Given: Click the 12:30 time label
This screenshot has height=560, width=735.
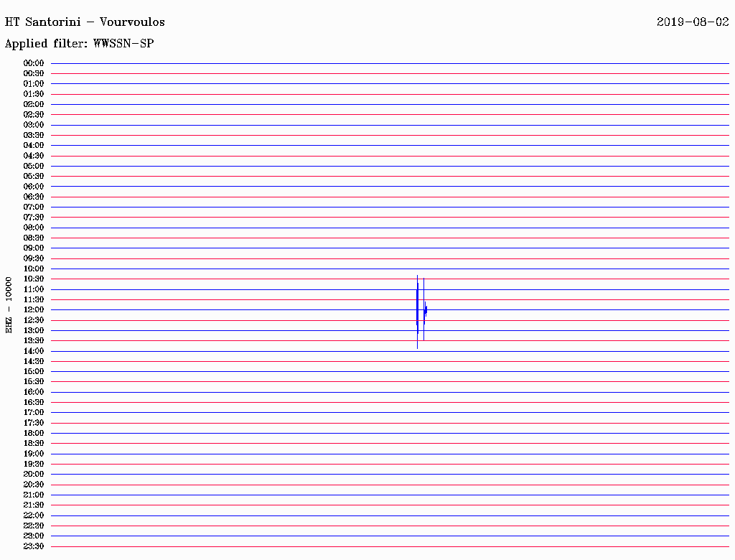Looking at the screenshot, I should [x=34, y=320].
